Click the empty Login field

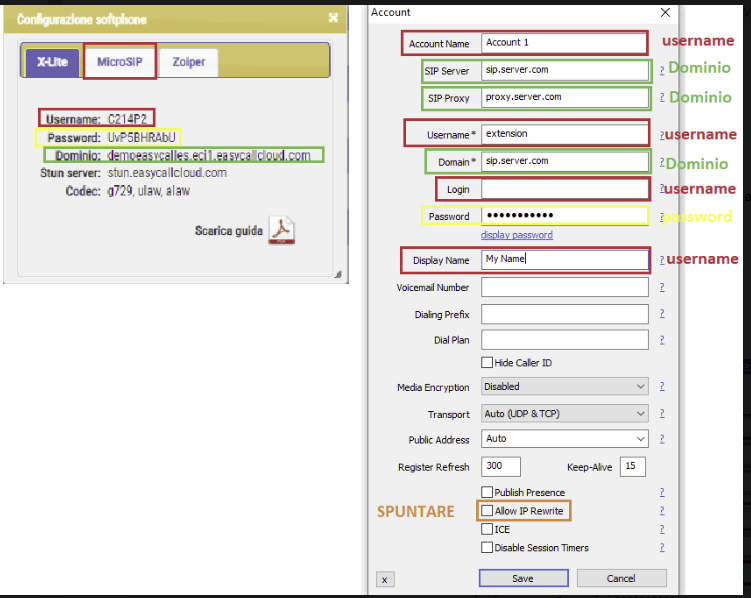[x=565, y=189]
